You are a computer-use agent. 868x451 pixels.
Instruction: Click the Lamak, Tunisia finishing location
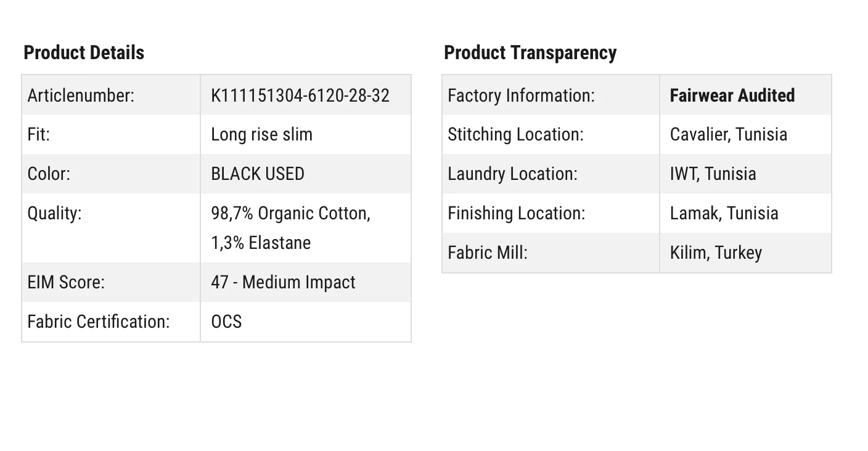[724, 213]
